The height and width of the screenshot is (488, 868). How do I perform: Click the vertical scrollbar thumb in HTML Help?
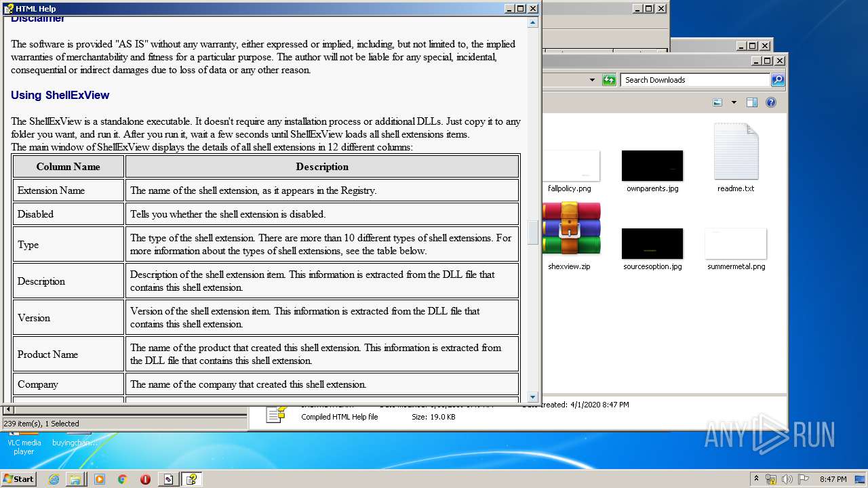533,232
